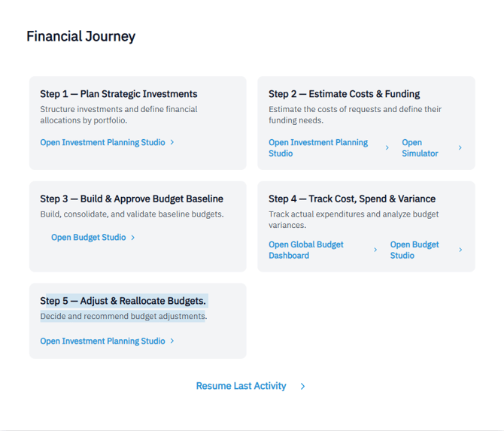Click Step 4 Track Cost, Spend & Variance heading

352,199
